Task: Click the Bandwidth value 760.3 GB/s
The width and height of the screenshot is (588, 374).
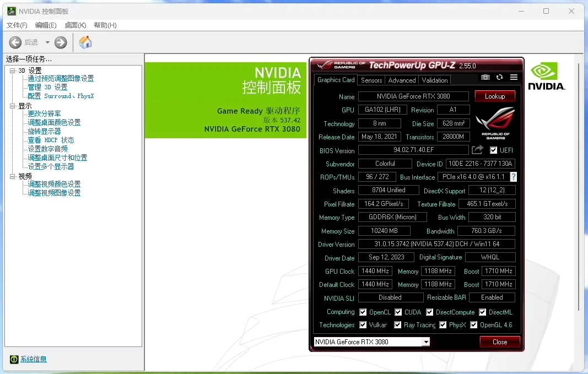Action: pos(487,231)
